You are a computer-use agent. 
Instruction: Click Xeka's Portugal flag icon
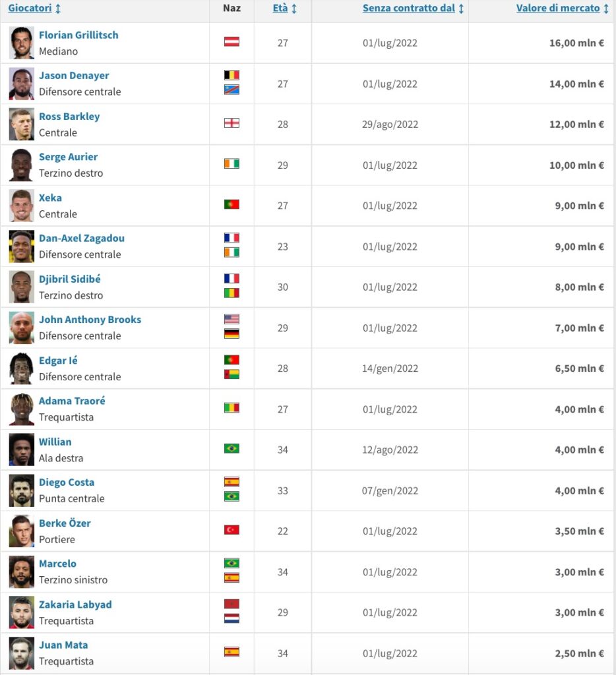tap(231, 204)
